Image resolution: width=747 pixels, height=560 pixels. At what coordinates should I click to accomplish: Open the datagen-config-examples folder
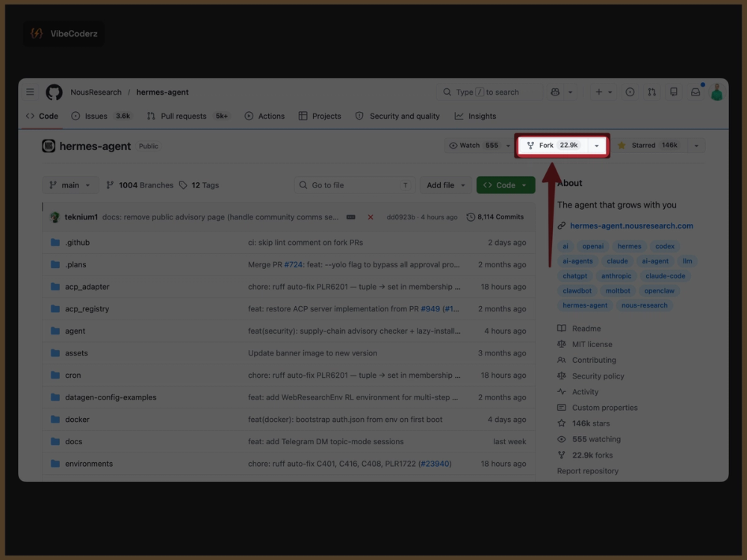point(111,398)
